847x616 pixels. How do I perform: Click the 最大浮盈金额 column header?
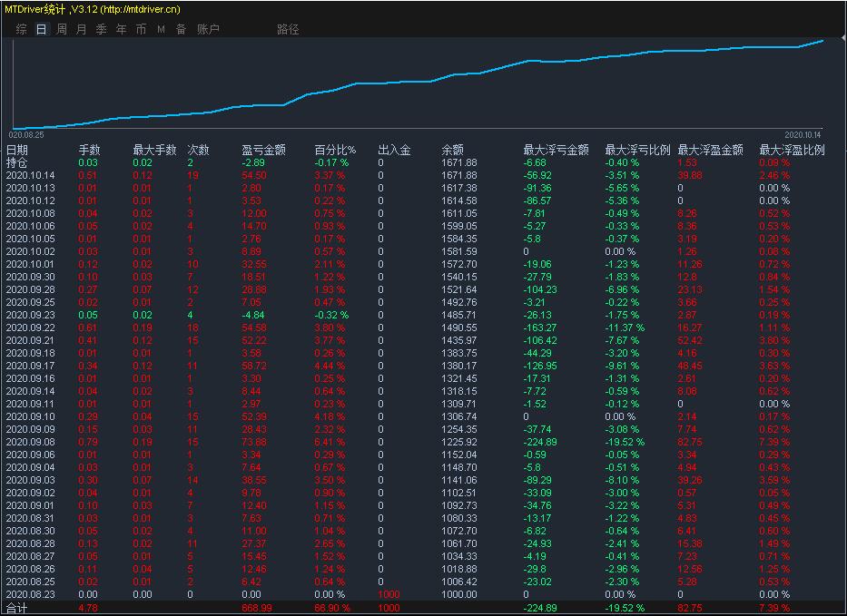tap(710, 150)
